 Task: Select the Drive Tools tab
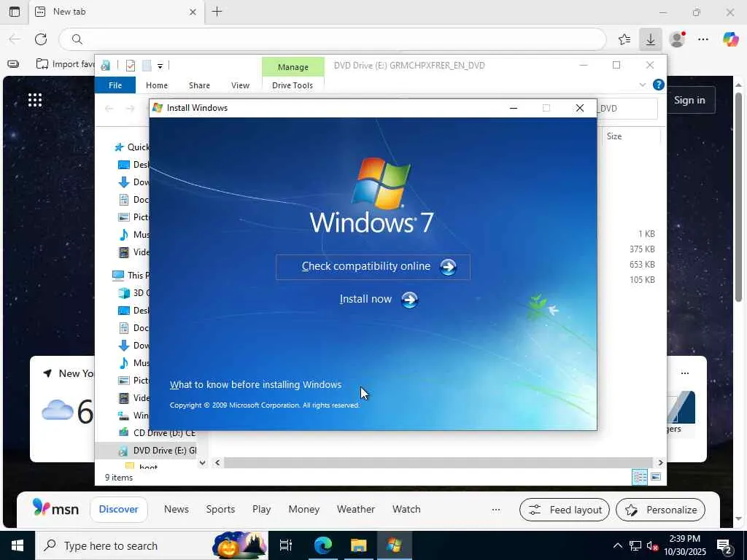293,85
